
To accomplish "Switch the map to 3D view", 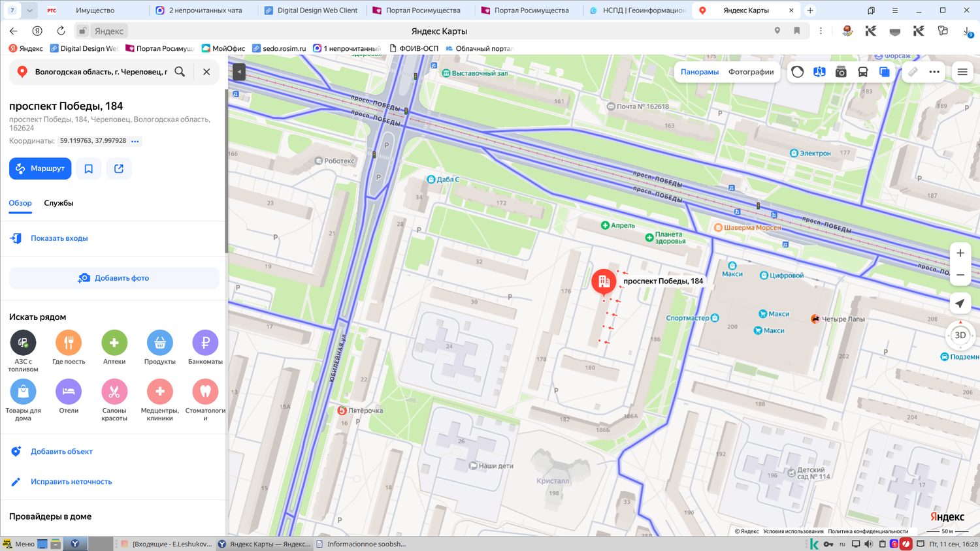I will point(960,335).
